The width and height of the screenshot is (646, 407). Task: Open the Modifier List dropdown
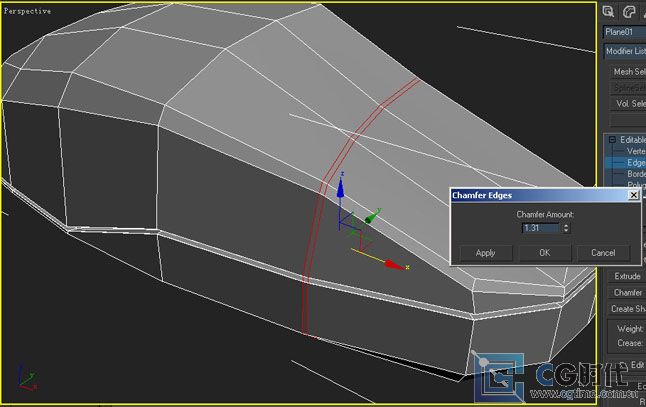[625, 51]
